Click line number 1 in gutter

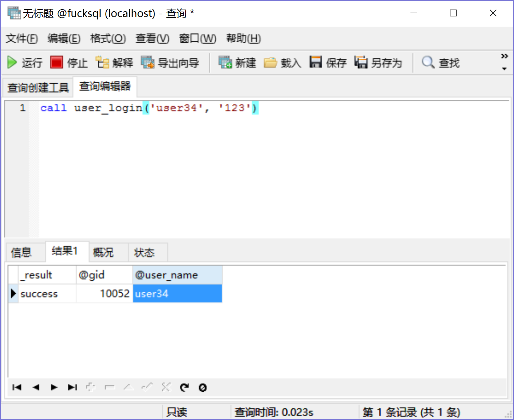pos(23,108)
